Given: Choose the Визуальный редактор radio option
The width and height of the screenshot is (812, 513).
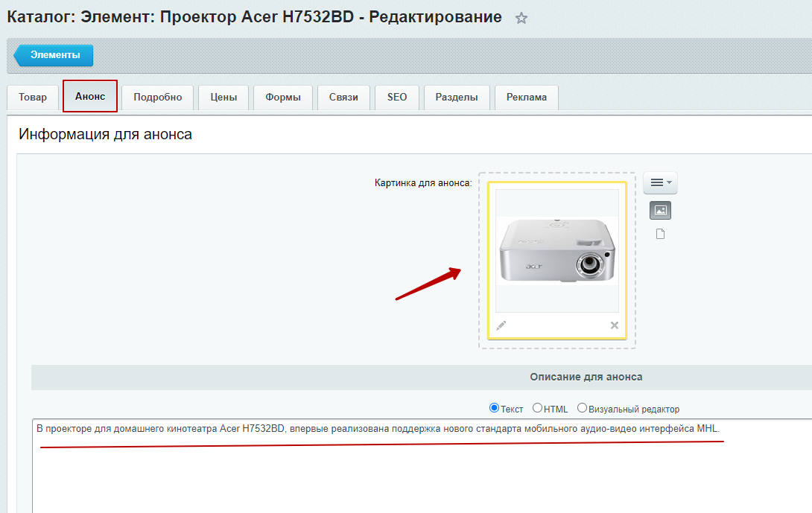Looking at the screenshot, I should 582,408.
